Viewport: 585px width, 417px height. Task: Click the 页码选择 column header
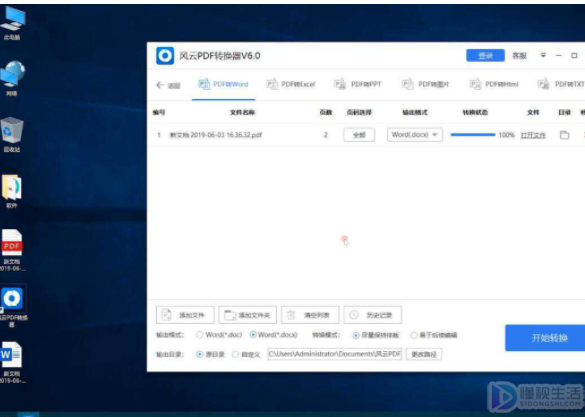pos(359,112)
